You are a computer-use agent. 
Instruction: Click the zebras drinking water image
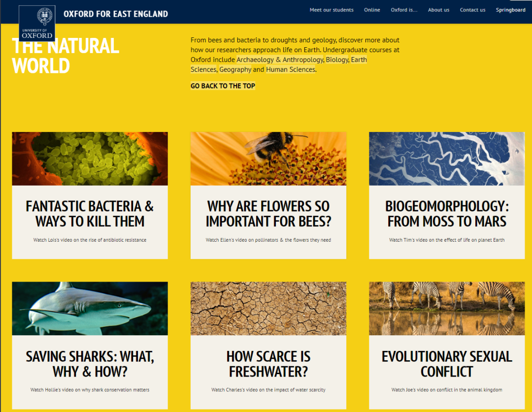[x=446, y=308]
